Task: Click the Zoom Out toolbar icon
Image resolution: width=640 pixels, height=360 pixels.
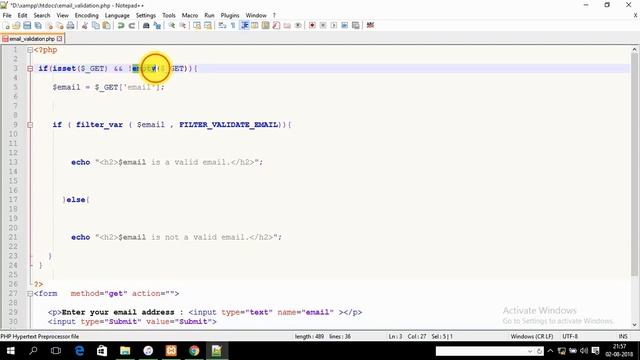Action: [182, 25]
